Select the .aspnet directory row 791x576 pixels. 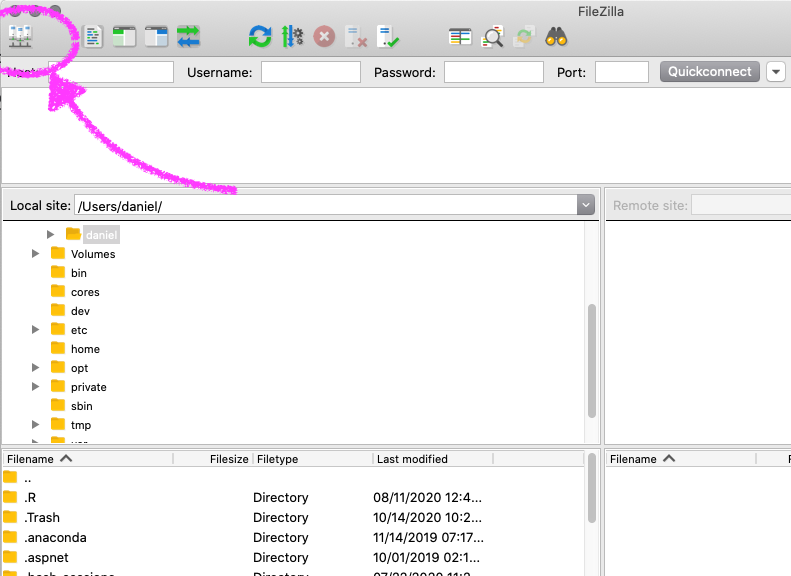coord(293,557)
